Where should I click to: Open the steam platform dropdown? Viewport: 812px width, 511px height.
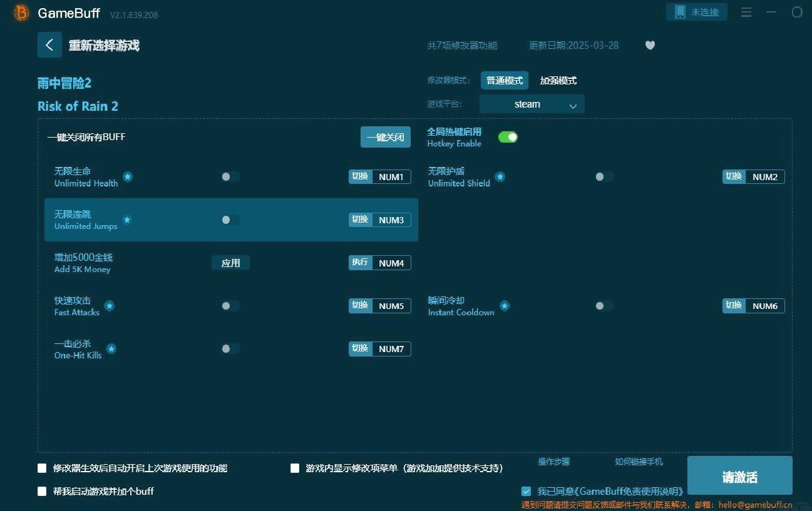click(532, 104)
